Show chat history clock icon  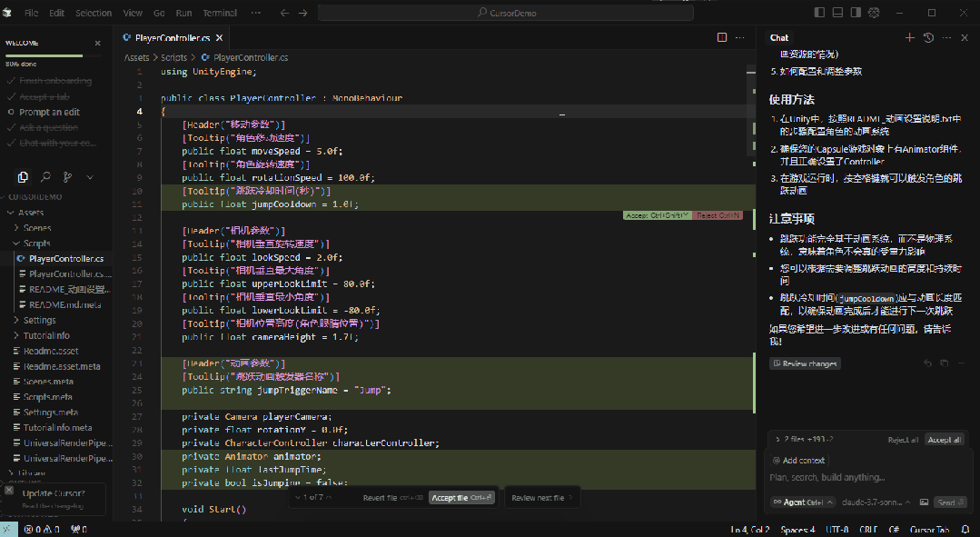[x=928, y=38]
